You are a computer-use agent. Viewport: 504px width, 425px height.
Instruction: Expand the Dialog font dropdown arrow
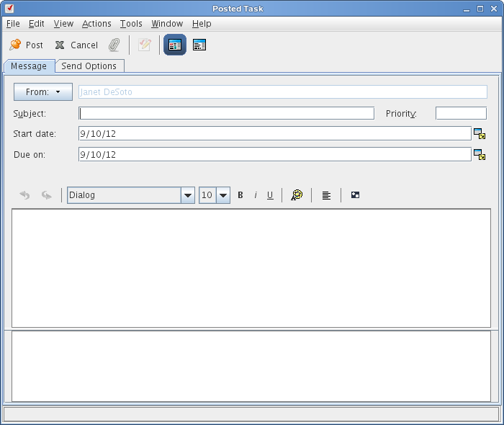pos(188,195)
